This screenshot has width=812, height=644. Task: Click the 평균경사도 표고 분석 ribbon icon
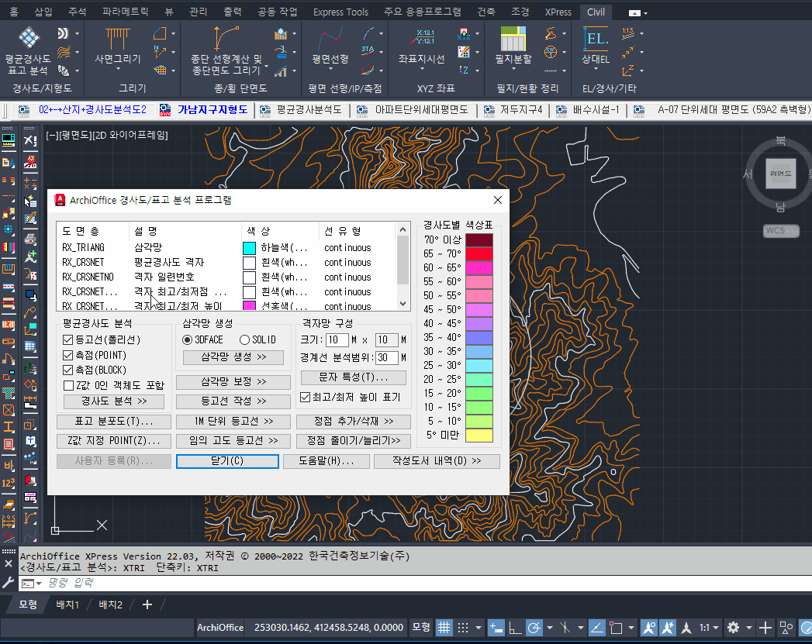point(29,39)
